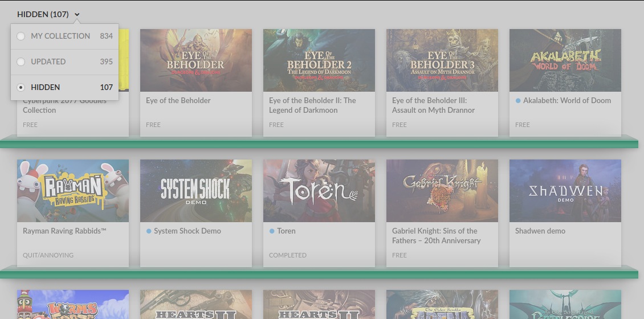Choose HIDDEN menu label

tap(45, 87)
